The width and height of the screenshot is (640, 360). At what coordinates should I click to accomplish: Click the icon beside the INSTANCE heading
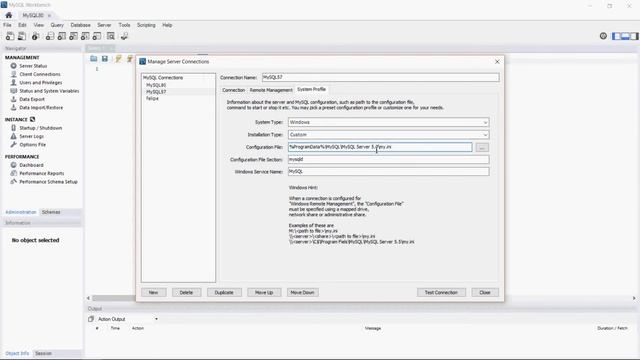(32, 119)
